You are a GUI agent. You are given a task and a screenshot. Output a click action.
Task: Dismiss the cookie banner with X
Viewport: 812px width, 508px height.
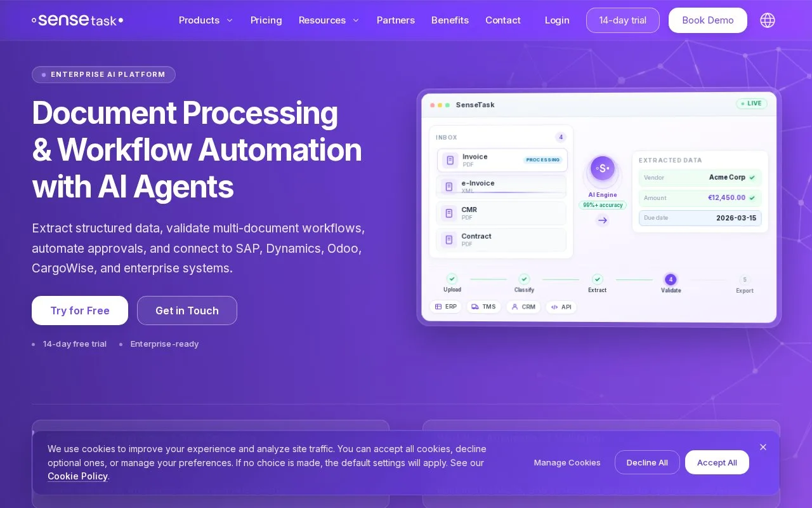click(x=763, y=447)
